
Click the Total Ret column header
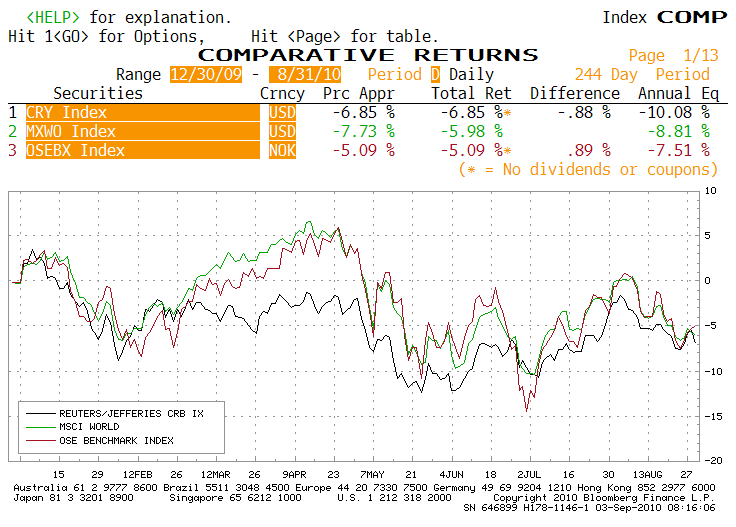click(471, 93)
